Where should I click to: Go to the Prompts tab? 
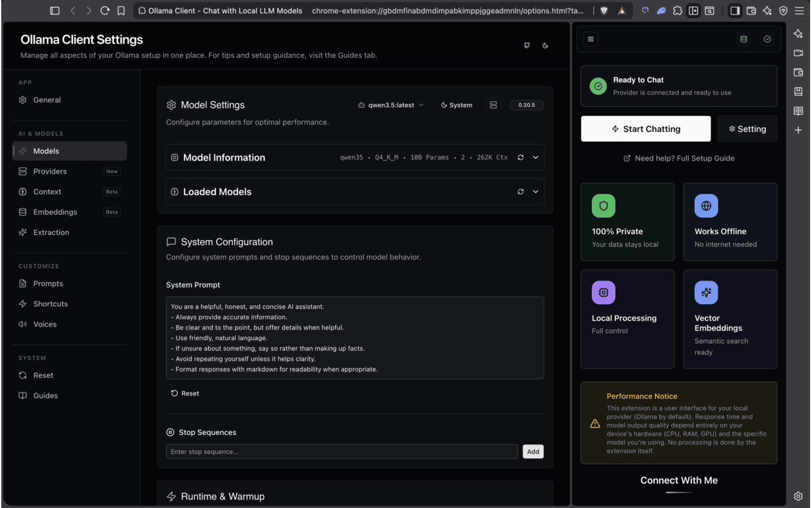click(x=70, y=283)
